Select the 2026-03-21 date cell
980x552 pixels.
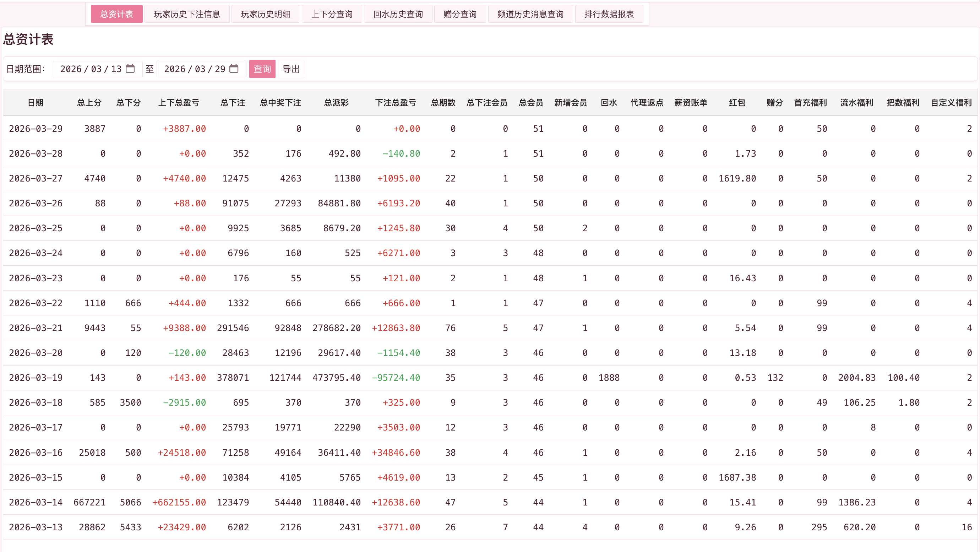point(36,328)
